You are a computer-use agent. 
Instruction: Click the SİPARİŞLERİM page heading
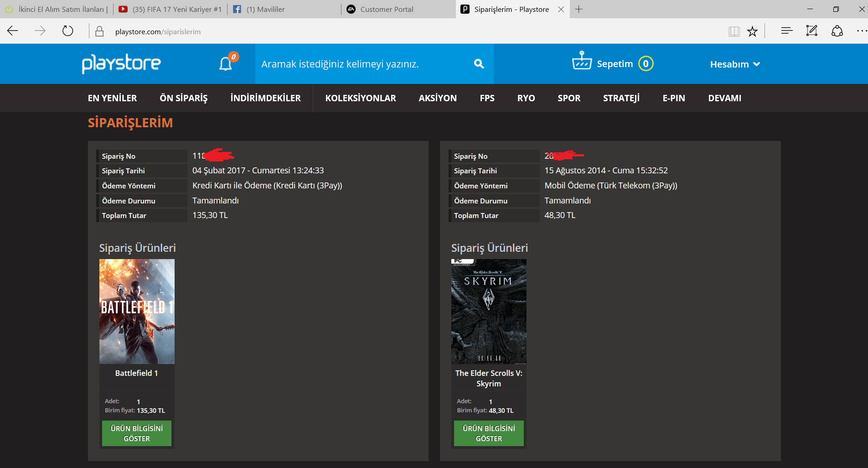(x=130, y=123)
